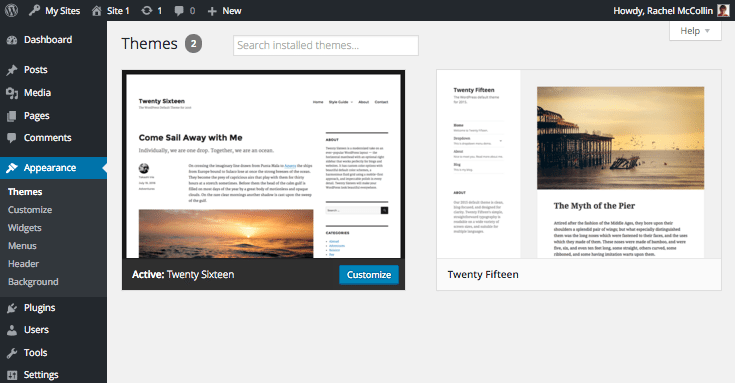Expand the Help dropdown tab
This screenshot has height=383, width=735.
click(695, 31)
